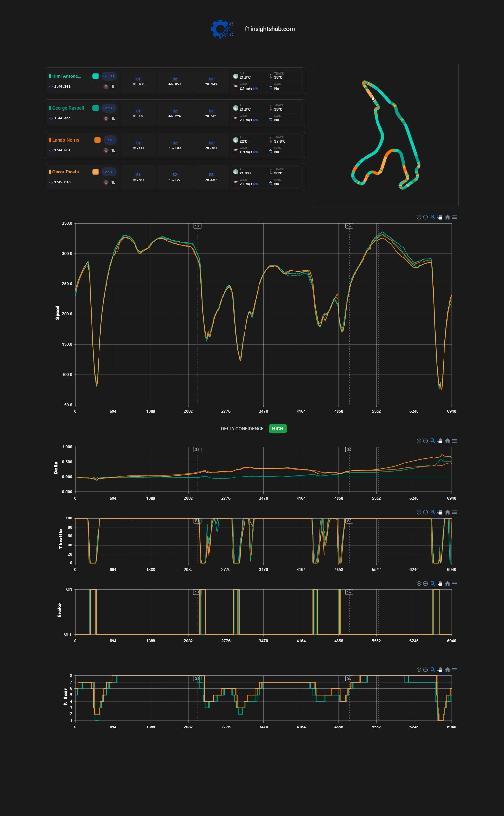Activate the pan hand tool on Throttle chart
This screenshot has width=504, height=816.
pos(440,512)
